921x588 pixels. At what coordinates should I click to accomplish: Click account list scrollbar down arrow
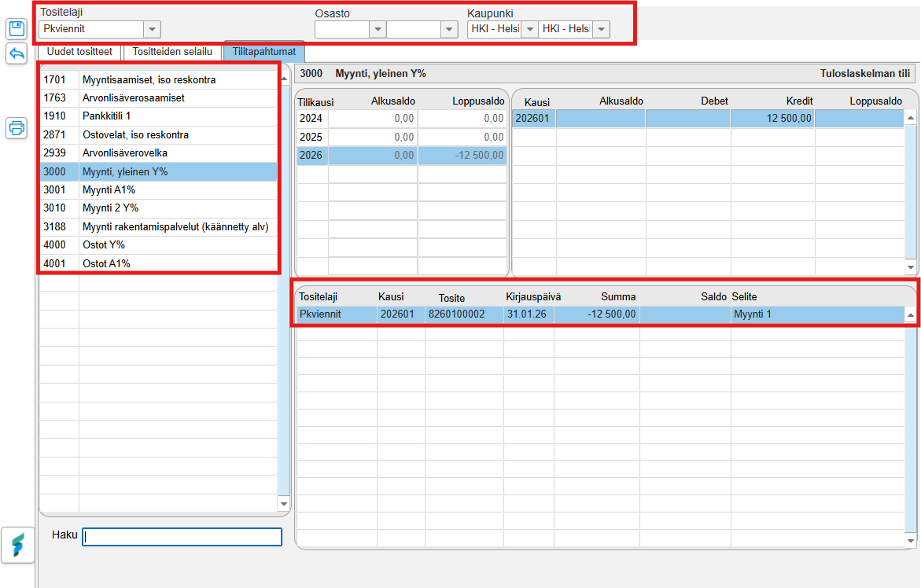pyautogui.click(x=284, y=504)
